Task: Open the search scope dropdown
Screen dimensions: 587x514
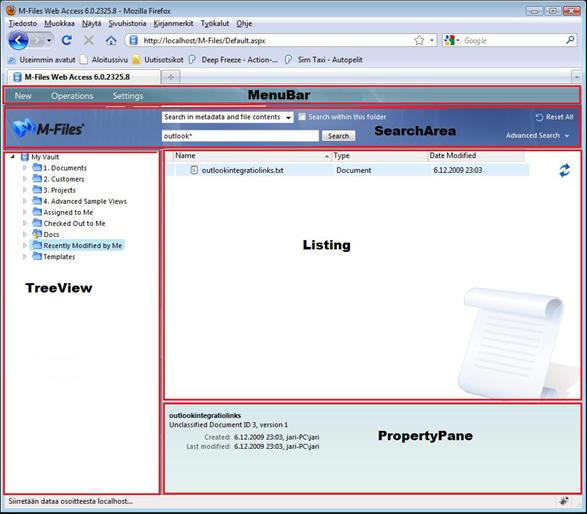Action: pos(228,117)
